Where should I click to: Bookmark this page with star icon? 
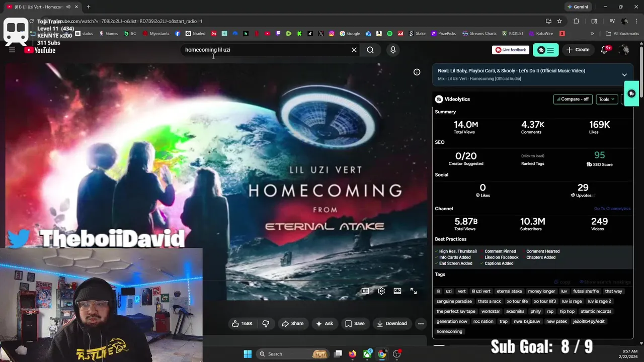[x=559, y=21]
